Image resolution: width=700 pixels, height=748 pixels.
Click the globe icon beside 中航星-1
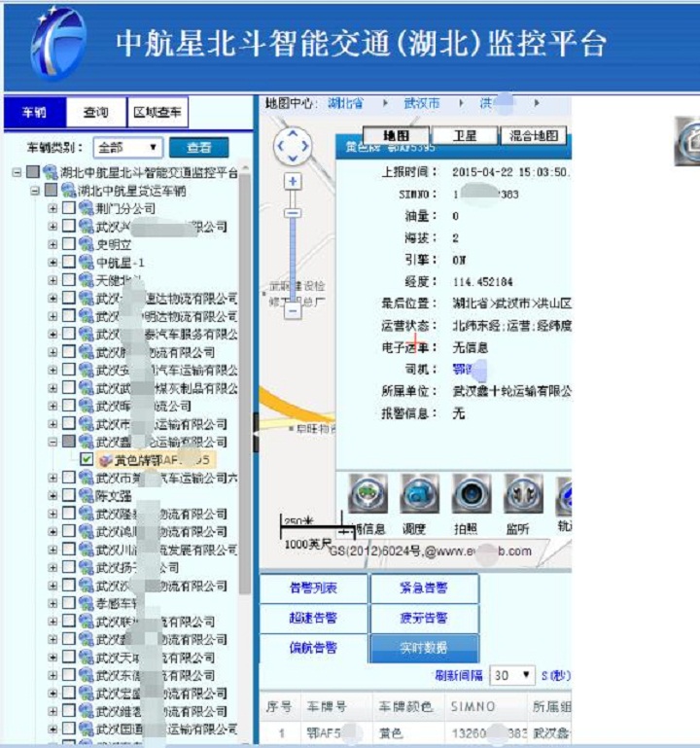(x=86, y=262)
